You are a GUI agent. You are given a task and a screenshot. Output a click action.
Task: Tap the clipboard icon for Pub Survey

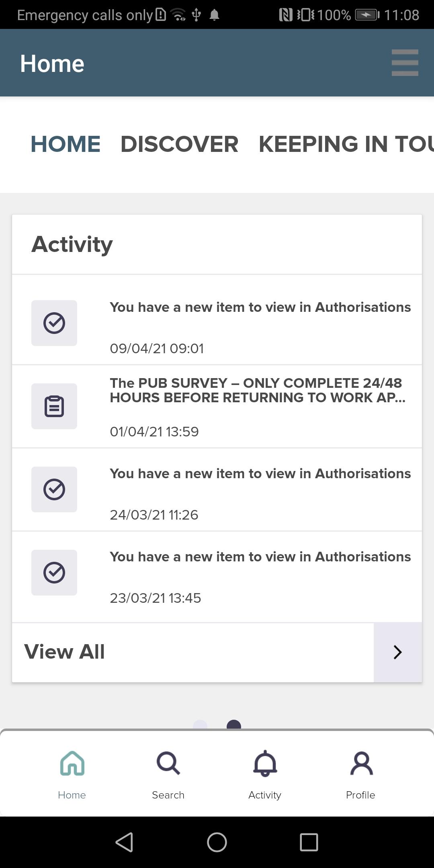coord(54,406)
